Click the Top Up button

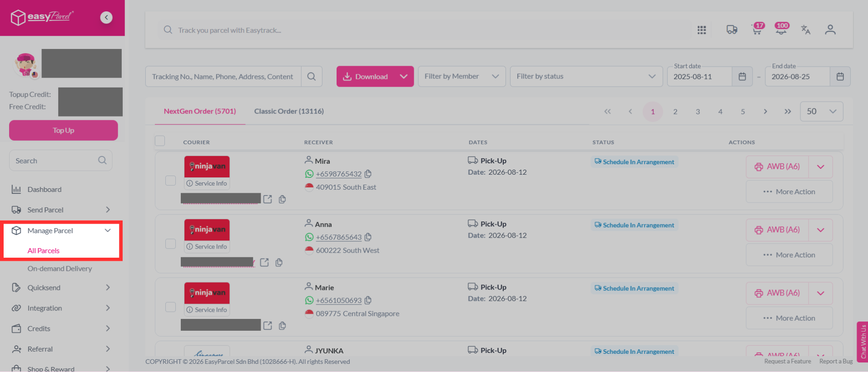click(x=64, y=130)
